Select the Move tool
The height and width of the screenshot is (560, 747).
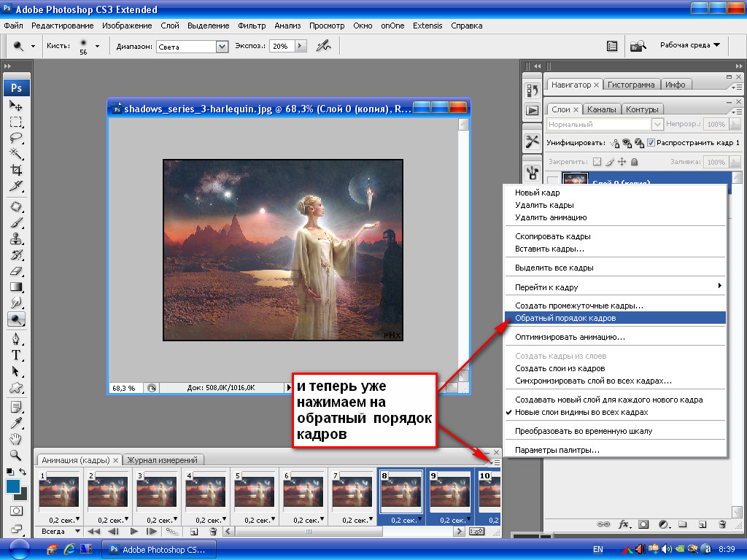click(x=16, y=105)
